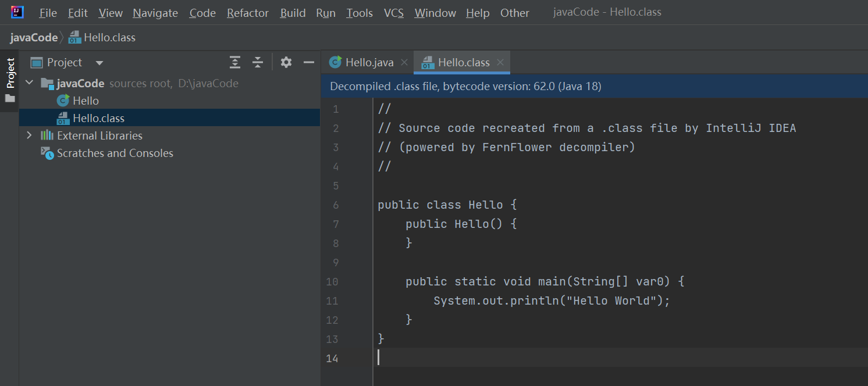This screenshot has width=868, height=386.
Task: Open the Build menu
Action: pyautogui.click(x=293, y=13)
